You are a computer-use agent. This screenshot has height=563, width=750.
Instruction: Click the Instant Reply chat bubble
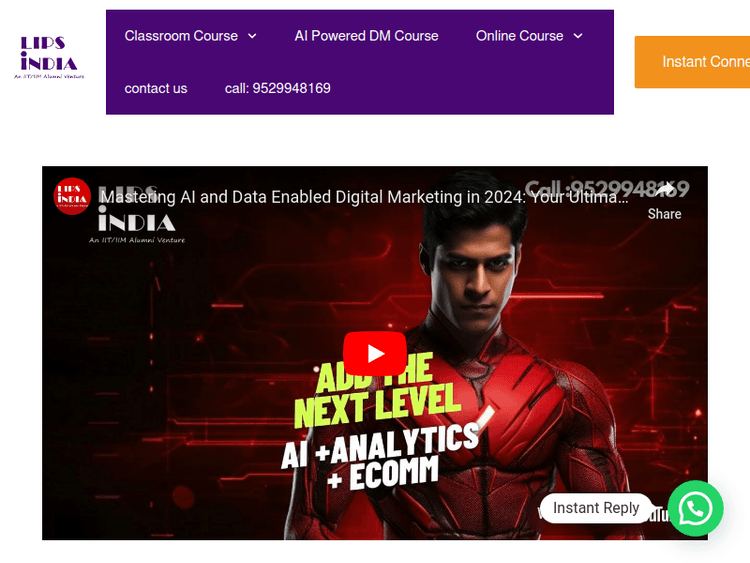[596, 508]
